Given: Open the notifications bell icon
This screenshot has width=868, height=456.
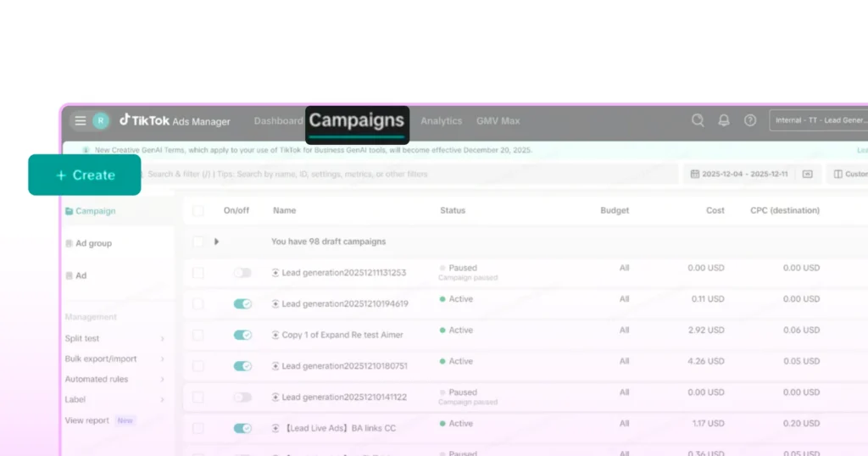Looking at the screenshot, I should [724, 120].
